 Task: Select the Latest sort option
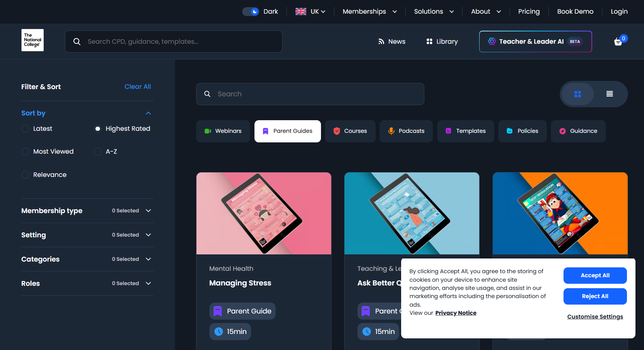pyautogui.click(x=25, y=129)
